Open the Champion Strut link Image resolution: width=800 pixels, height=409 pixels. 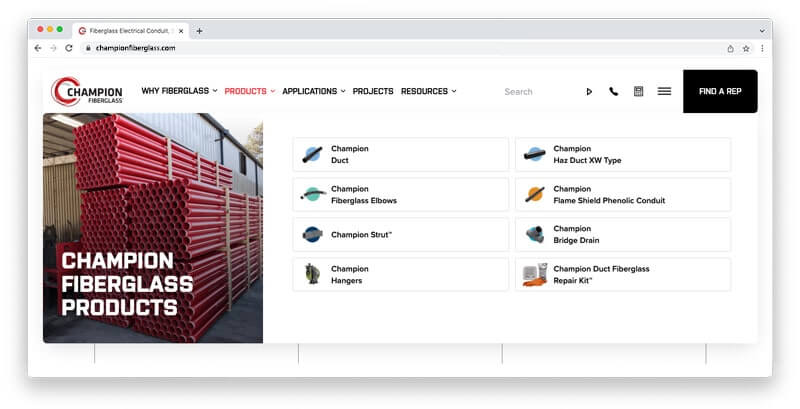pyautogui.click(x=401, y=235)
